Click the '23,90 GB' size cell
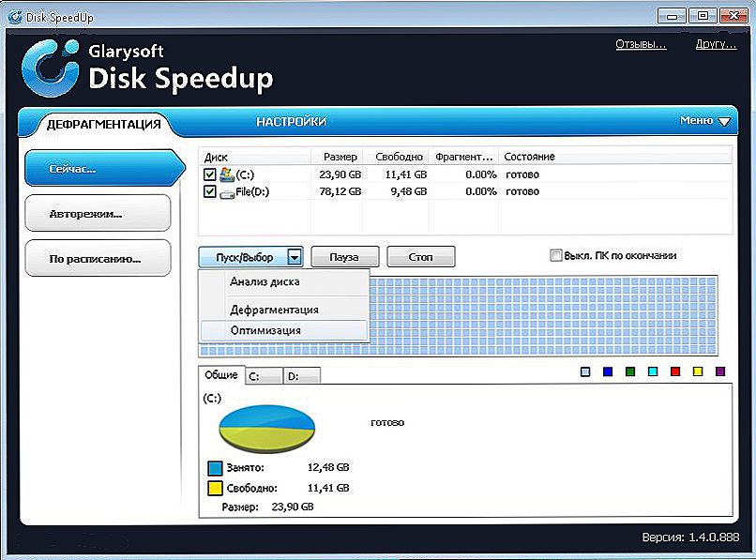756x560 pixels. click(340, 174)
